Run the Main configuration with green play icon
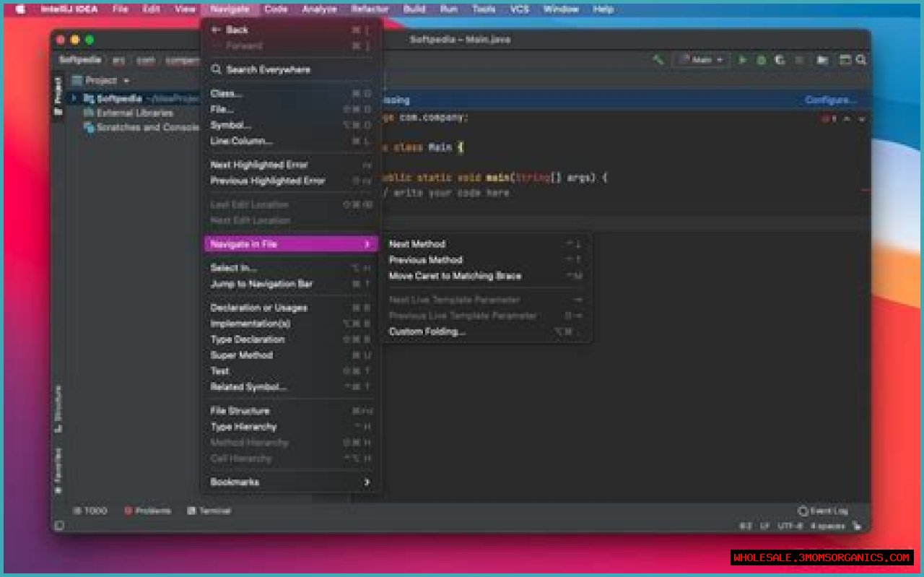The image size is (924, 577). pos(742,60)
